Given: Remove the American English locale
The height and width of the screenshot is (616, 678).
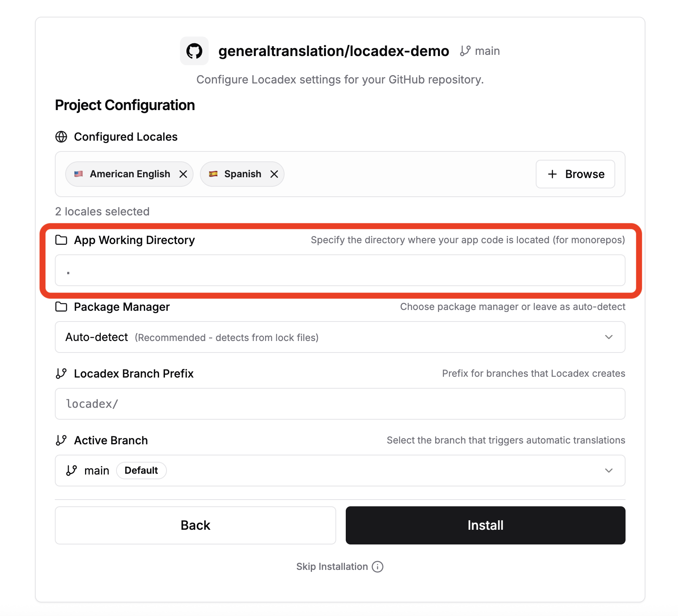Looking at the screenshot, I should 183,174.
